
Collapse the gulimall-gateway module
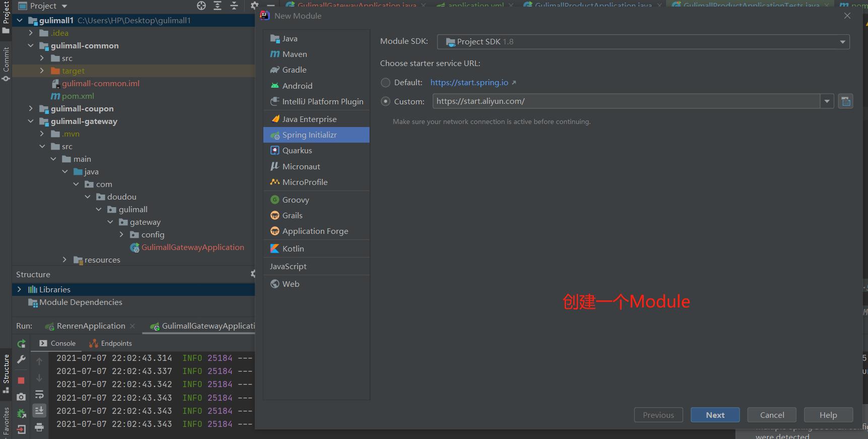tap(31, 121)
